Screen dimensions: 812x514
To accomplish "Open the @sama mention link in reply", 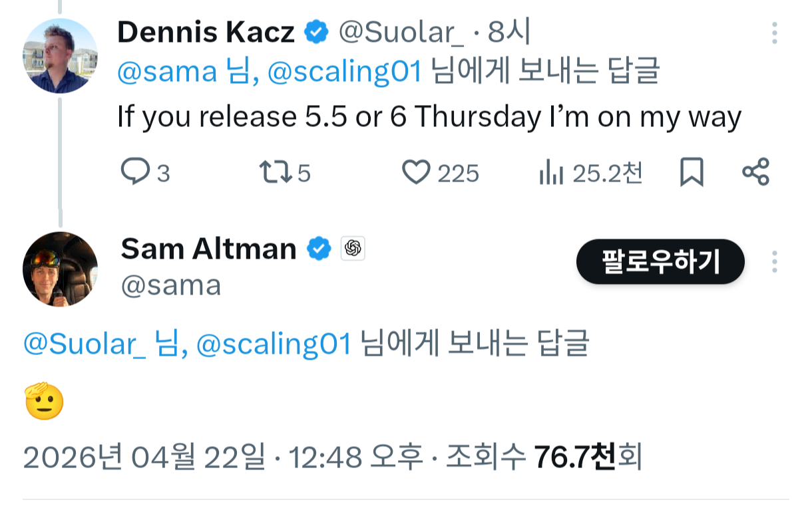I will tap(167, 72).
